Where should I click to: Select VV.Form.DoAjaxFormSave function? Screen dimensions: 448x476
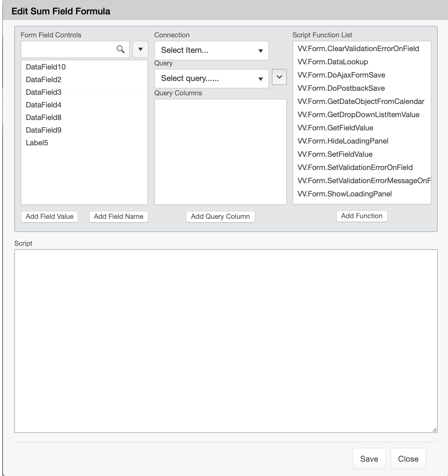[x=362, y=75]
